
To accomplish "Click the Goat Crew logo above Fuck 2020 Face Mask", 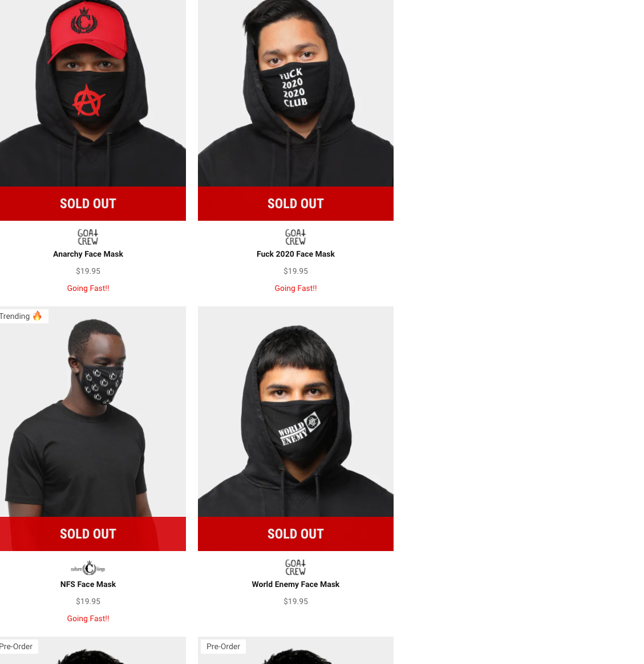I will click(x=295, y=237).
